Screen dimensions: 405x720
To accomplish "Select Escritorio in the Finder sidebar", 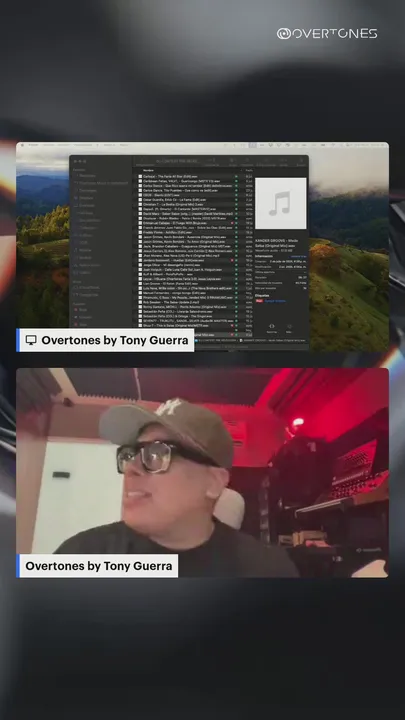I will 86,205.
